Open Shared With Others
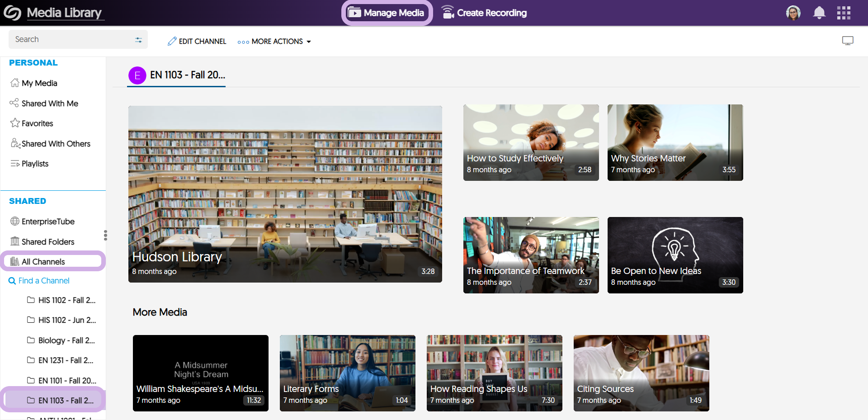 coord(51,144)
